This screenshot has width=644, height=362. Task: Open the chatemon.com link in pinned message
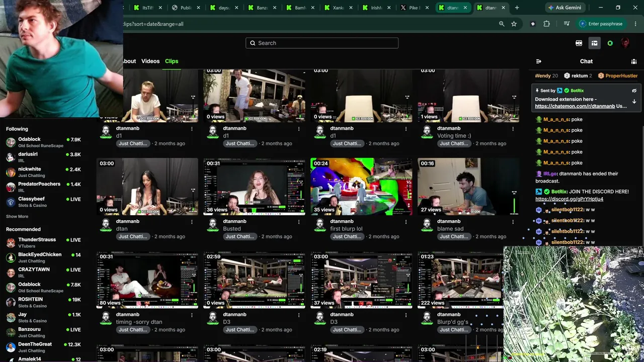pos(575,107)
